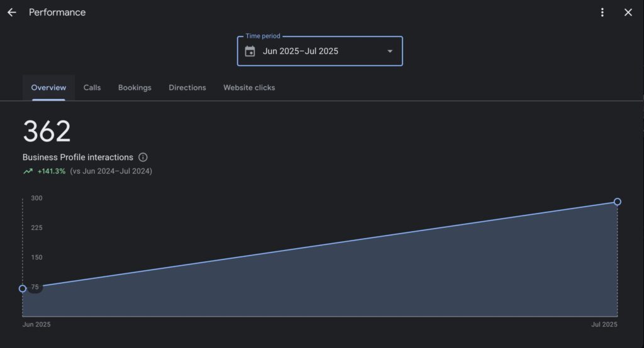The image size is (644, 348).
Task: Click the 150 y-axis label
Action: (x=36, y=258)
